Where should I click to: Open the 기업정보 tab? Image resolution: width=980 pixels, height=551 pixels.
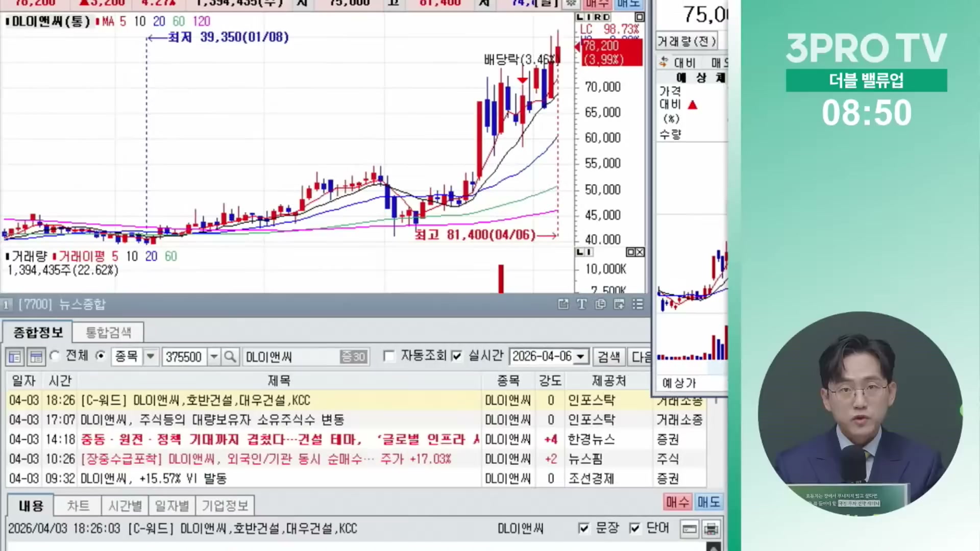click(x=225, y=506)
